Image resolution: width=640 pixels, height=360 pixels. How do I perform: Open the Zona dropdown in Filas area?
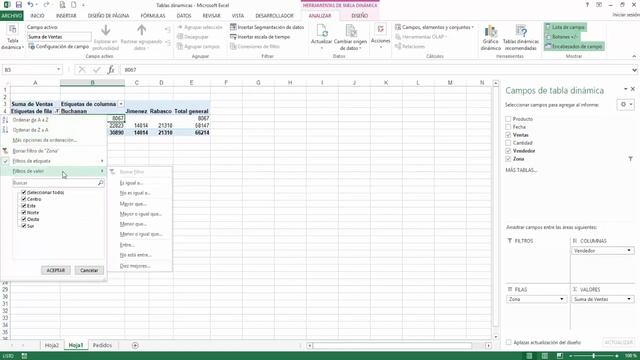[x=562, y=299]
